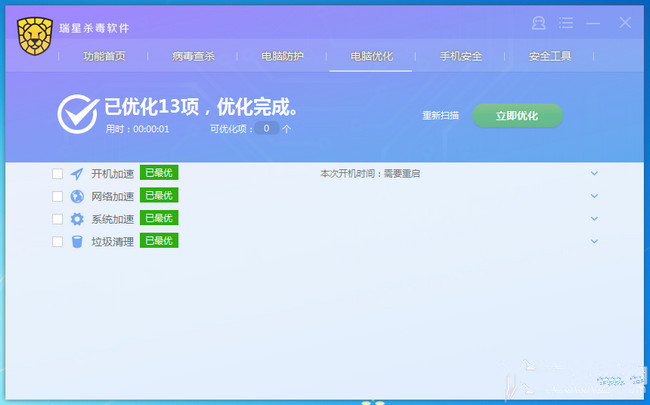650x405 pixels.
Task: Click the large optimization-complete checkmark icon
Action: tap(77, 115)
